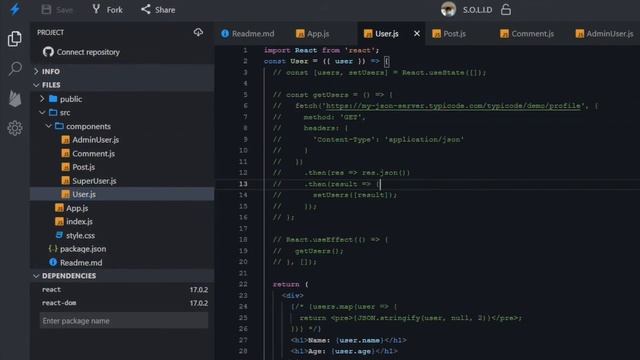
Task: Open the Firebase sidebar icon
Action: click(15, 98)
